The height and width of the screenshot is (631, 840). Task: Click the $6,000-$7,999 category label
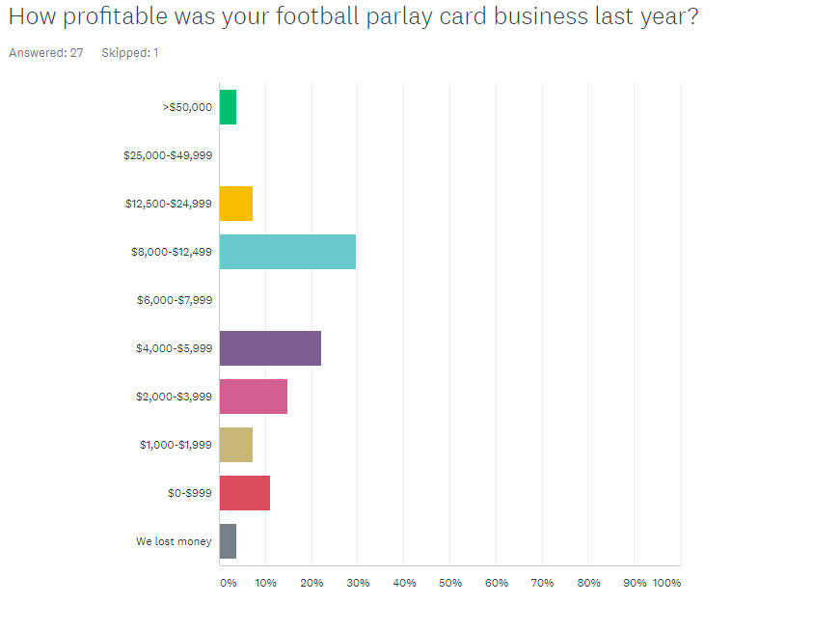click(175, 300)
